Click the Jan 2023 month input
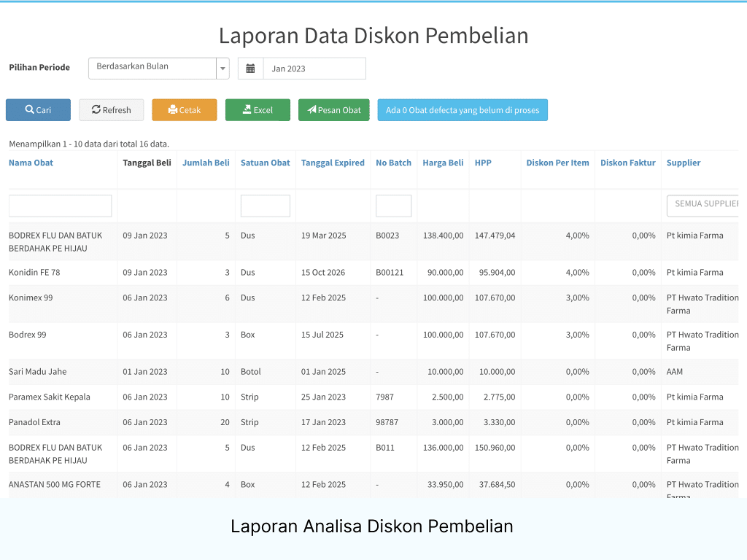The width and height of the screenshot is (747, 560). [x=314, y=69]
